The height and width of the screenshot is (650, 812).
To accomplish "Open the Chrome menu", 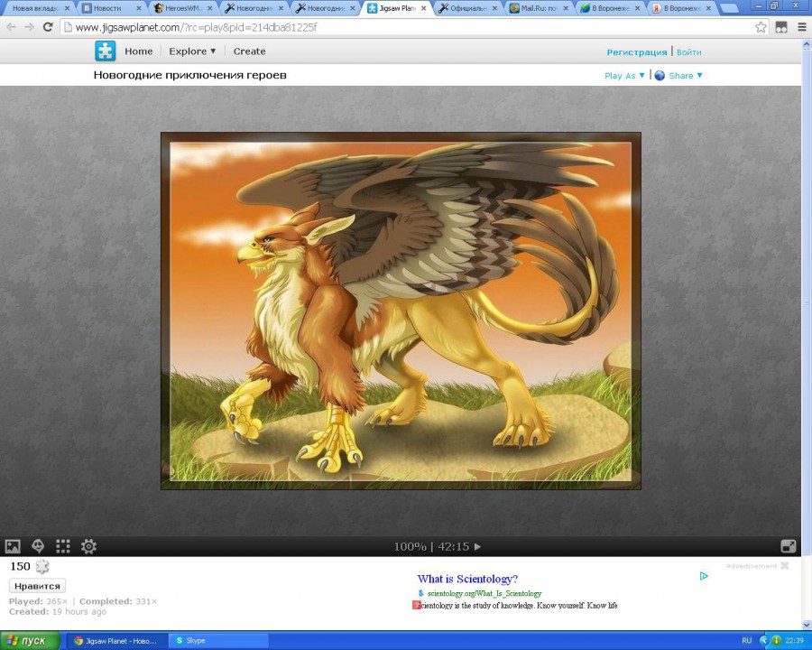I will coord(802,27).
